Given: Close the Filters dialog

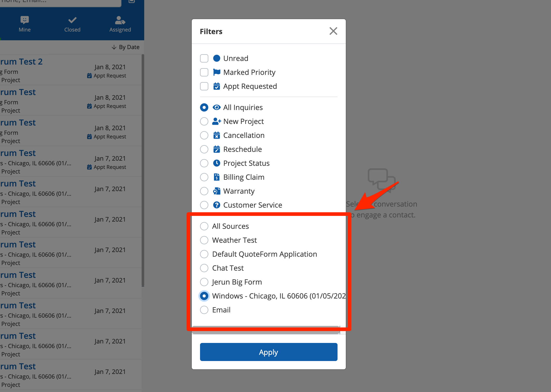Looking at the screenshot, I should tap(333, 31).
